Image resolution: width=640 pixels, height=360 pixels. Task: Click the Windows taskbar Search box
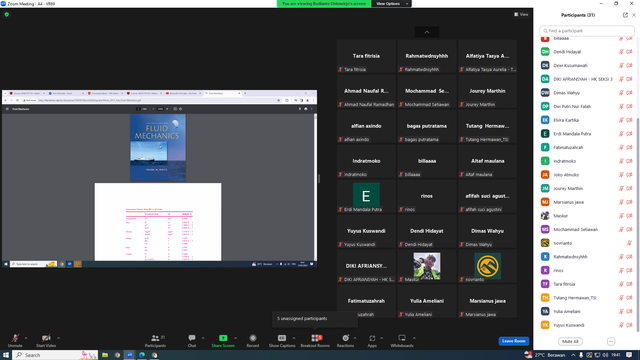(x=55, y=355)
